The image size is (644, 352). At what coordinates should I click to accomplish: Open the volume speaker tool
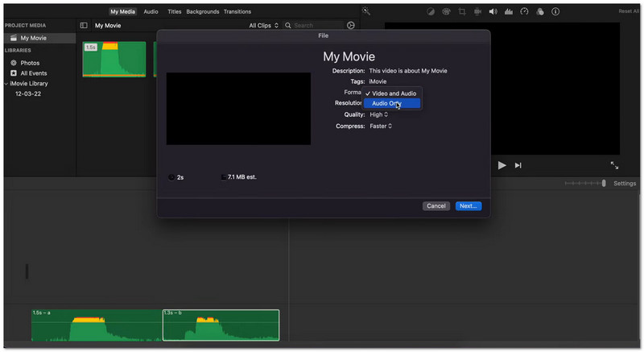493,11
